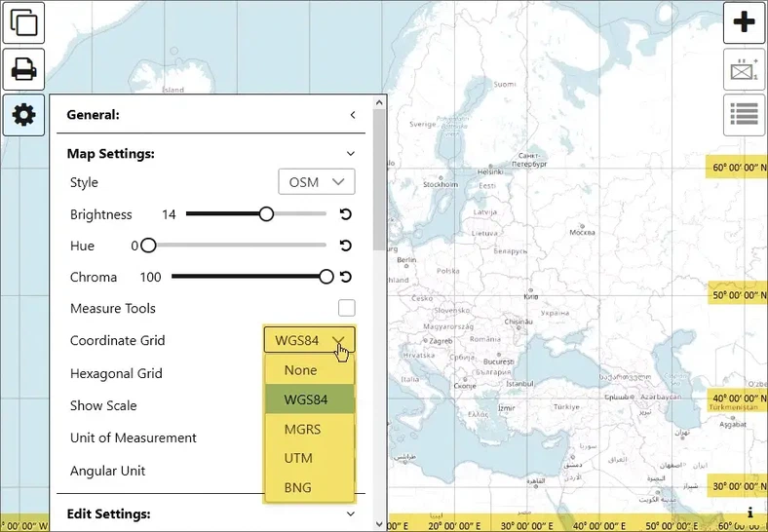The height and width of the screenshot is (532, 768).
Task: Open the unit symbol placement tool
Action: point(744,69)
